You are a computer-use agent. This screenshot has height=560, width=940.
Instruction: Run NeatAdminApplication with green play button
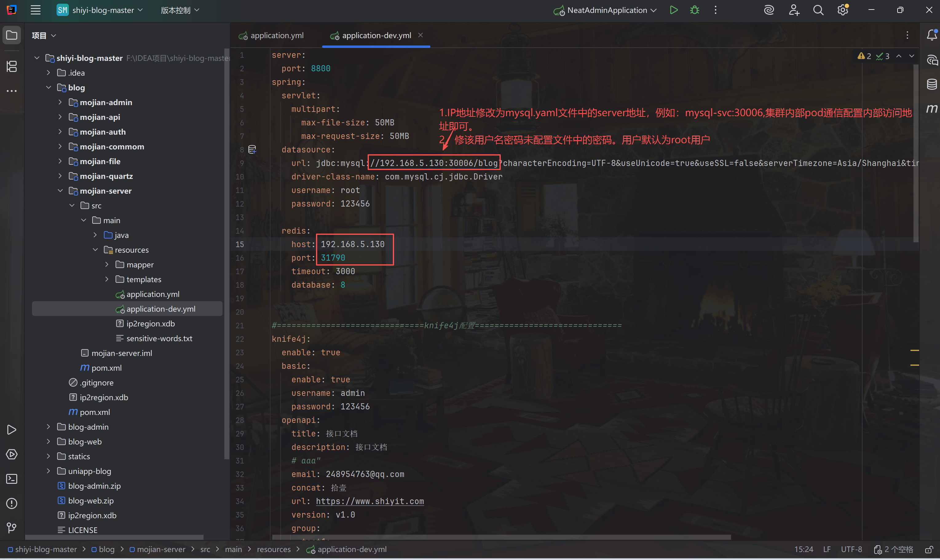[673, 10]
